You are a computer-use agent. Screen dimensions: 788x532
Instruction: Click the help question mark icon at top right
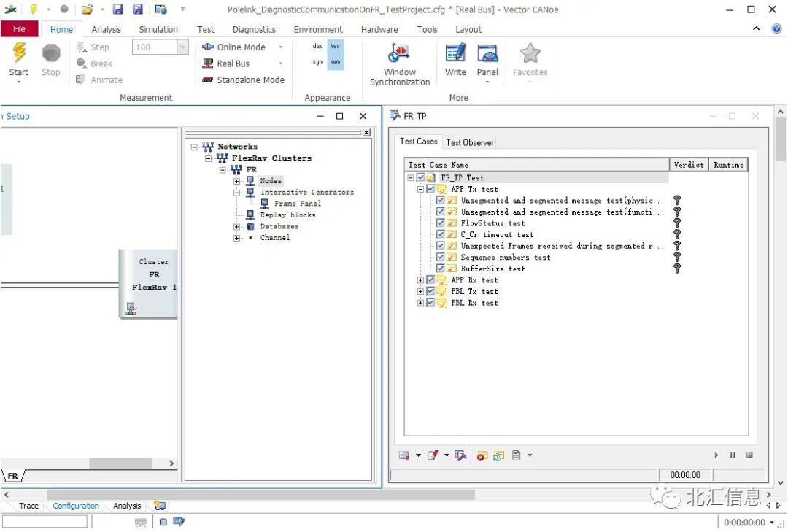click(x=776, y=29)
